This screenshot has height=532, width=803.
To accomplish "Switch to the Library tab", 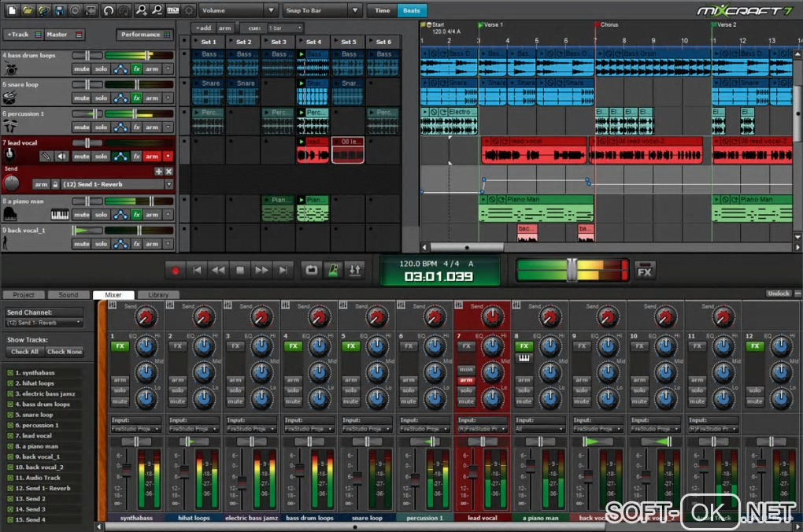I will (x=157, y=294).
